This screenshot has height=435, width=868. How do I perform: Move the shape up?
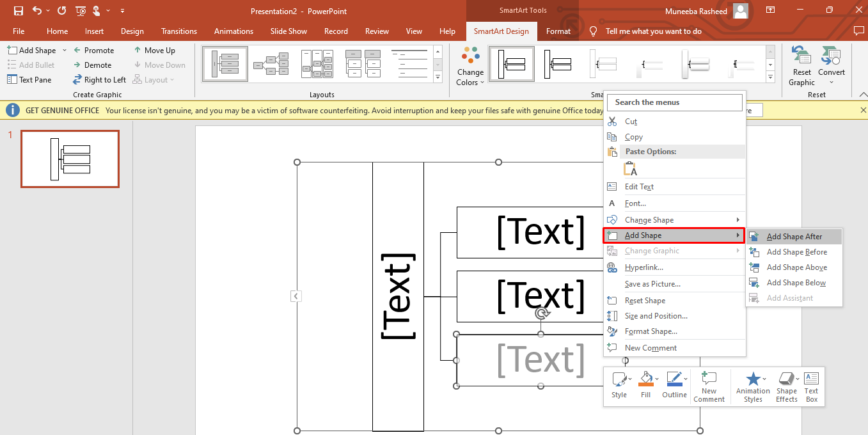click(x=154, y=50)
